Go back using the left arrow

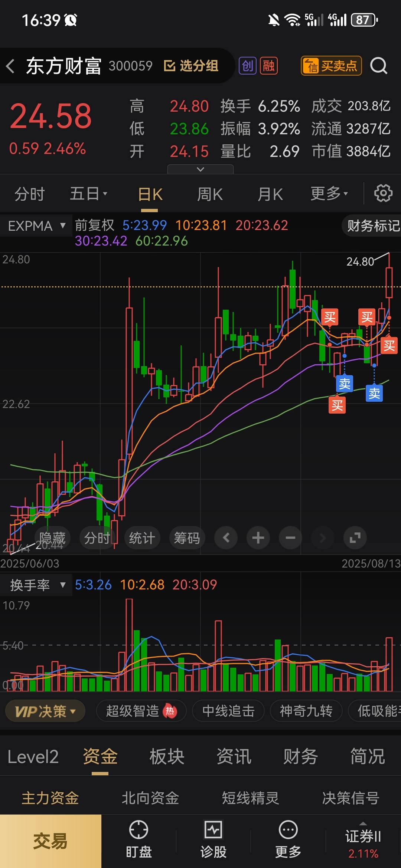tap(10, 66)
